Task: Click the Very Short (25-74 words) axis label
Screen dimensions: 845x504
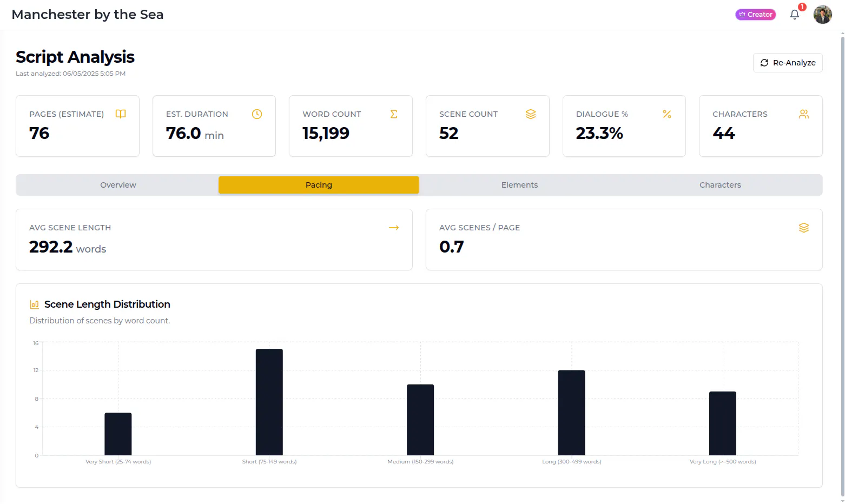Action: pos(118,462)
